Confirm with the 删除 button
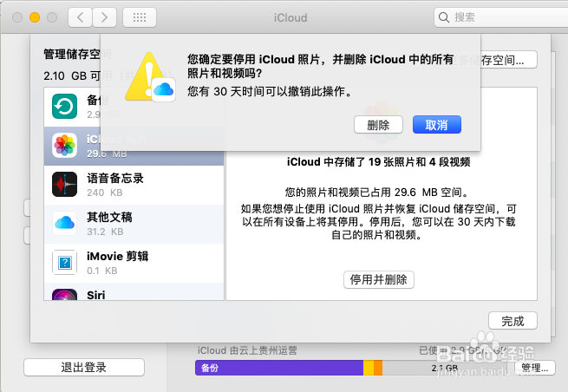The image size is (568, 392). tap(378, 125)
